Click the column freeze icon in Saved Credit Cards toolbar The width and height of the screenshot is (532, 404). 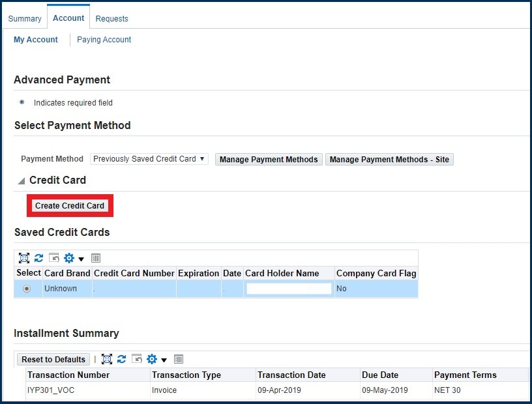click(x=96, y=259)
